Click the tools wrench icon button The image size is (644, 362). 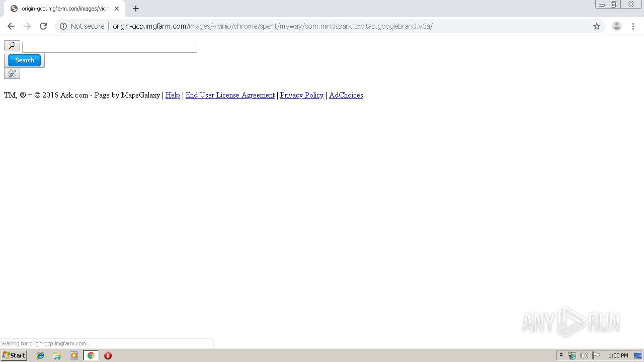tap(12, 74)
